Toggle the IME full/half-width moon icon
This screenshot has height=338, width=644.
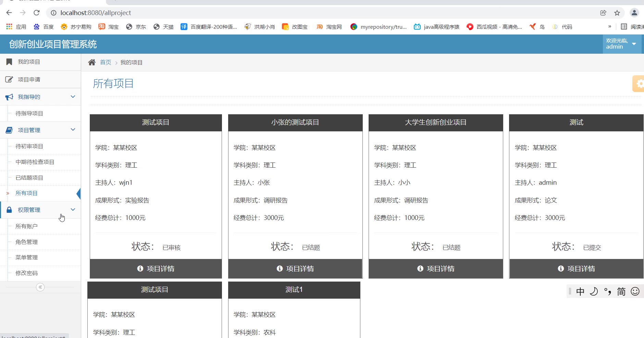594,291
